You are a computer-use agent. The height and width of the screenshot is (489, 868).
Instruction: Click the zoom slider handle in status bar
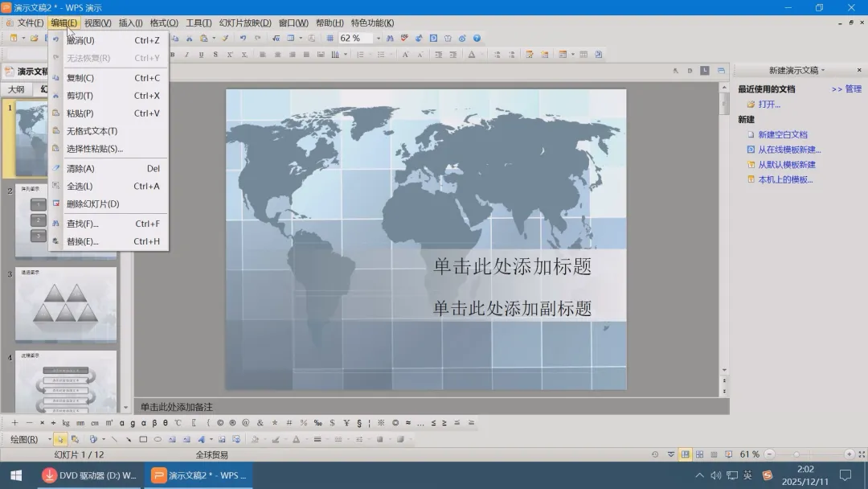click(x=796, y=454)
